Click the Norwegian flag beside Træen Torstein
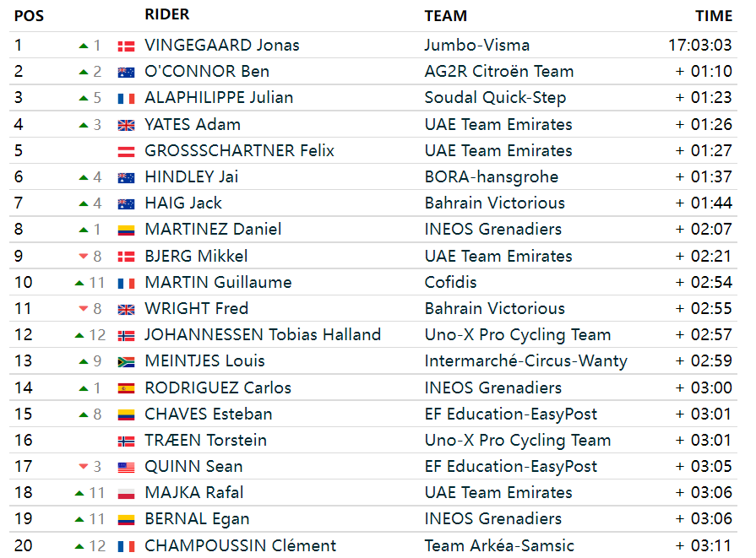The width and height of the screenshot is (756, 558). coord(126,442)
